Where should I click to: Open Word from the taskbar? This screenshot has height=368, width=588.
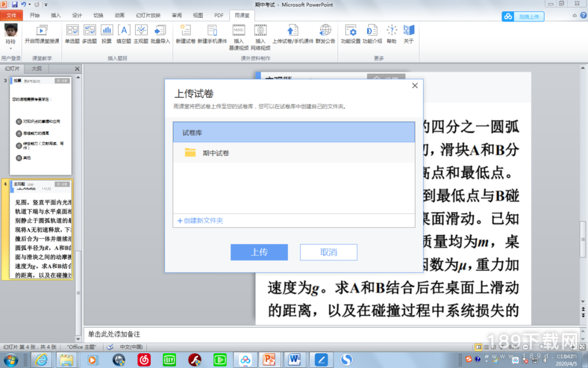[294, 360]
